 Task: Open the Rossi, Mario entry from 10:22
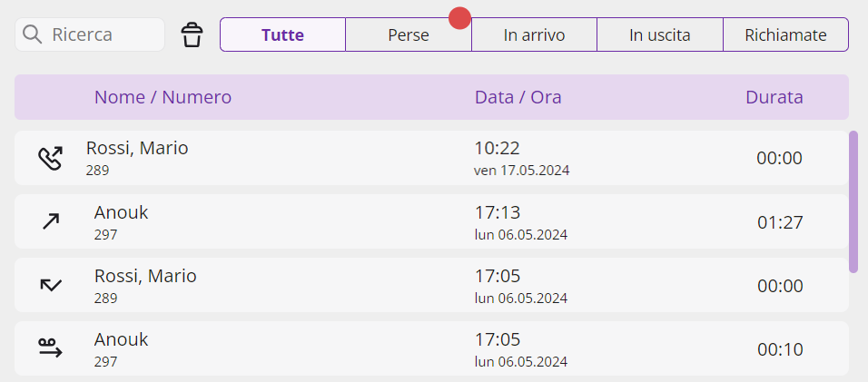click(x=431, y=158)
